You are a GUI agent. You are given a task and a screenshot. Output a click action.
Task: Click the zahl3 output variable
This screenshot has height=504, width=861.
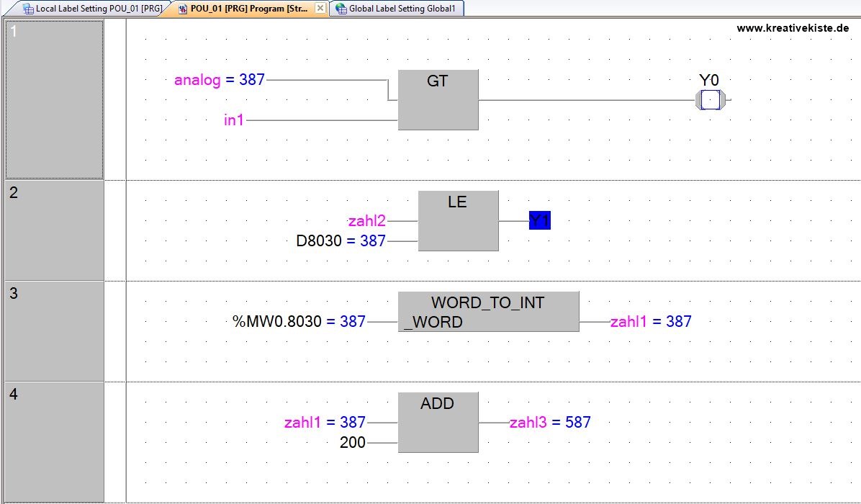529,423
